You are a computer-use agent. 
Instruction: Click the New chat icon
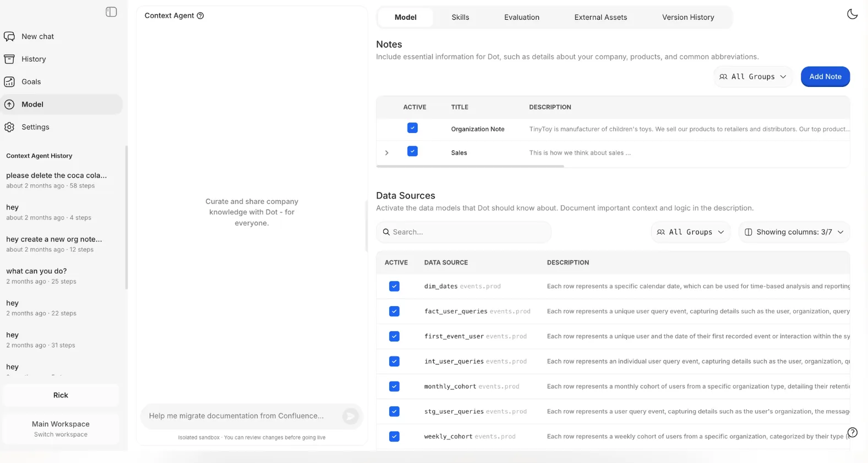(x=9, y=36)
